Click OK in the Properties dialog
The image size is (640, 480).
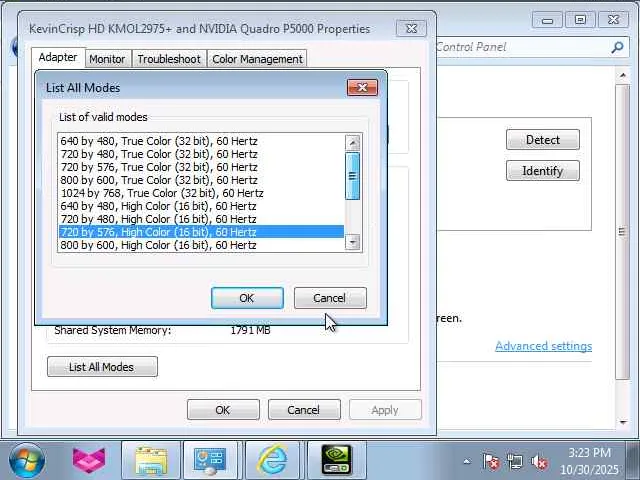coord(223,409)
